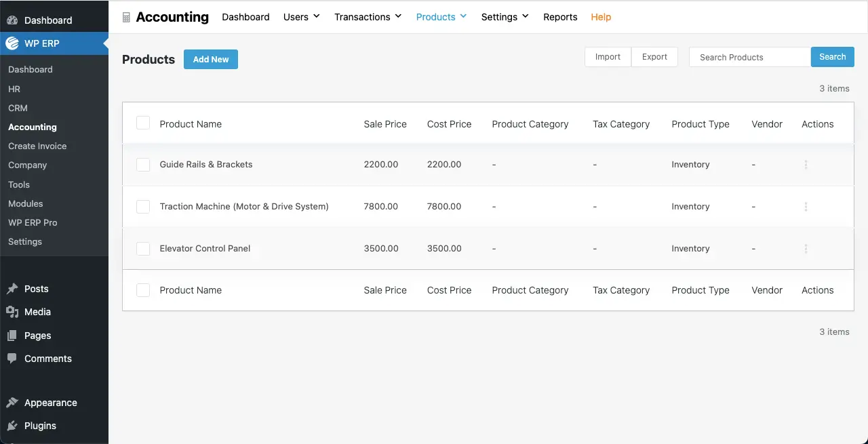Open CRM in the WP ERP submenu
Screen dimensions: 868x444
tap(18, 108)
